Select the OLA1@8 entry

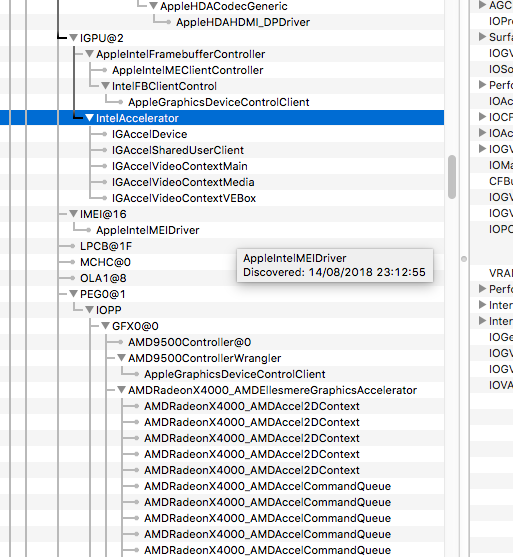(103, 278)
